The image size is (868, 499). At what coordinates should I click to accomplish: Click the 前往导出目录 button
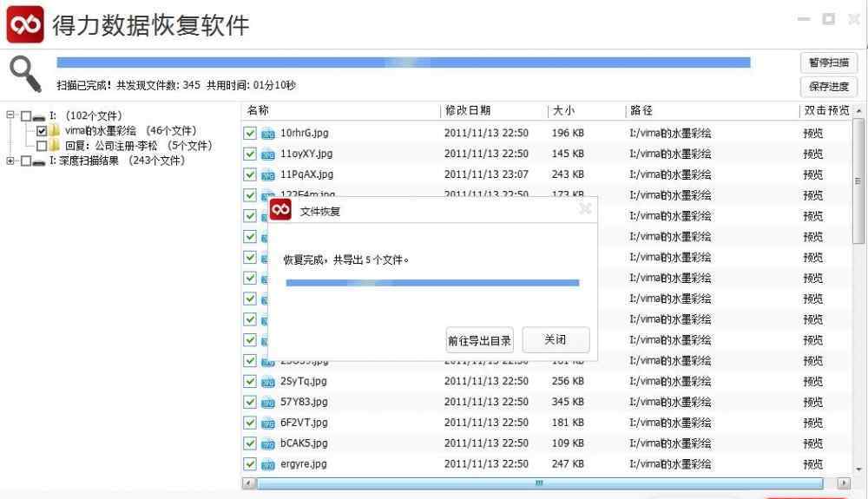[x=479, y=340]
